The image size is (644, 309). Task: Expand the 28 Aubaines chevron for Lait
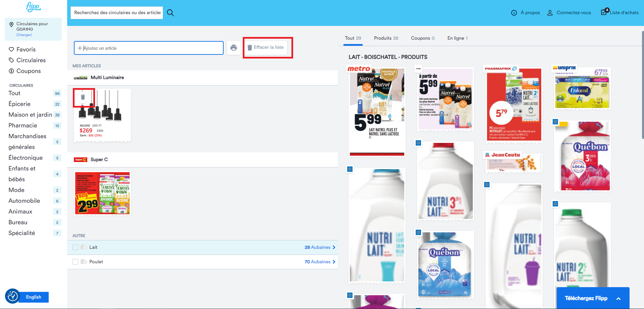[x=334, y=247]
